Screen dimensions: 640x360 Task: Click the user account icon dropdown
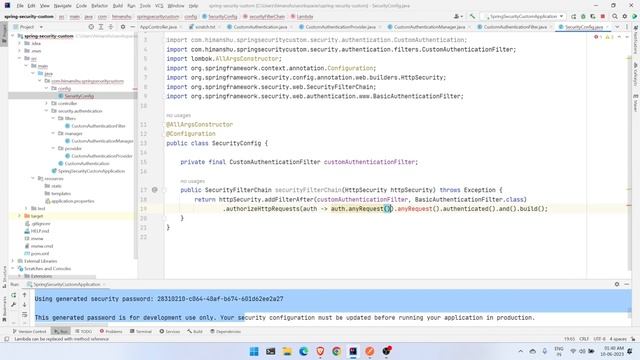(458, 16)
